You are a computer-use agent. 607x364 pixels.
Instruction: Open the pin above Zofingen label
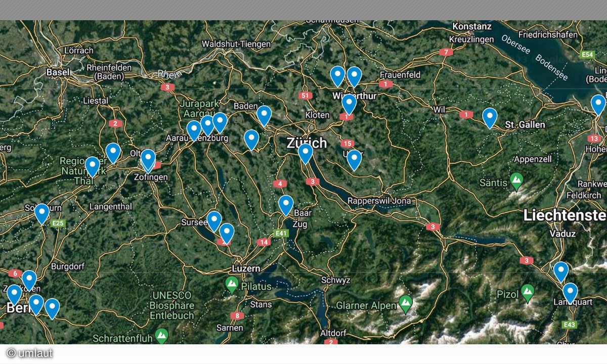pos(148,160)
